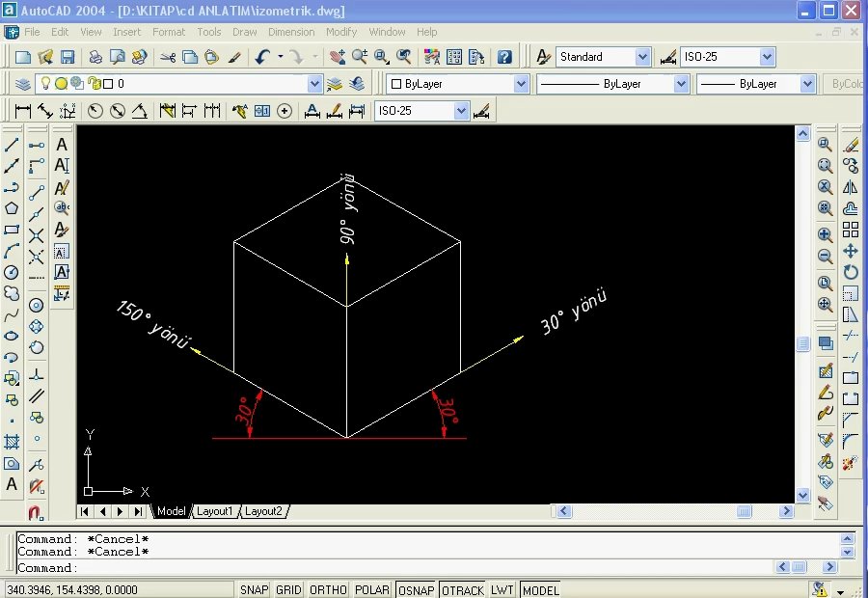Click the Zoom In icon on right toolbar

click(x=825, y=234)
